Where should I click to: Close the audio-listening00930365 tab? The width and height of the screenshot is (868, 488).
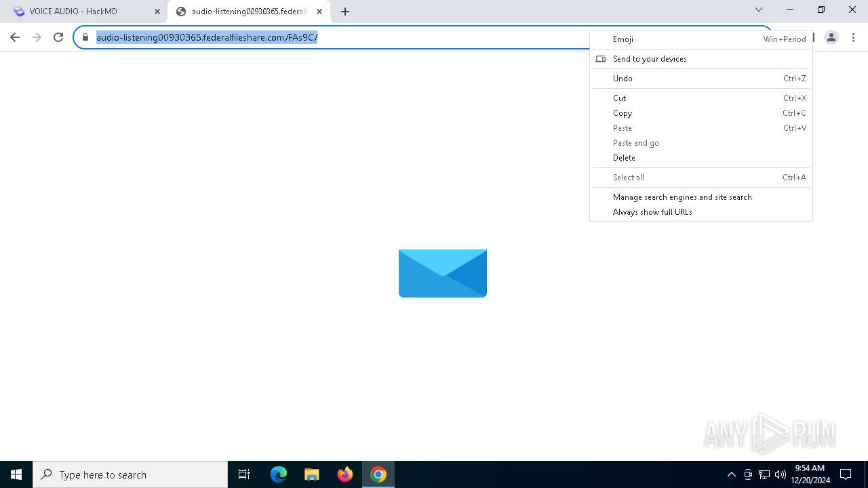coord(319,12)
